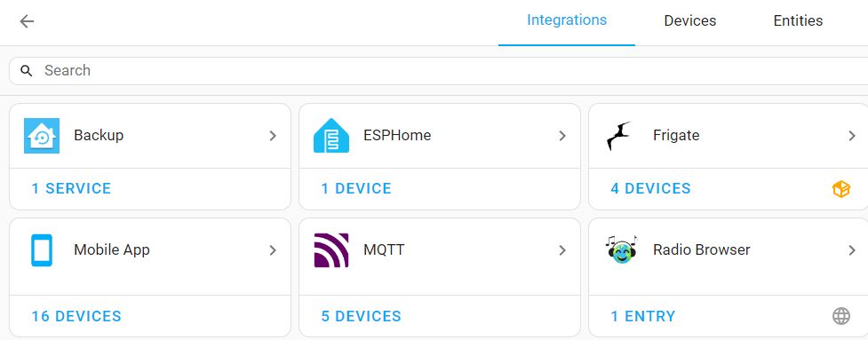Expand the Backup integration chevron

pos(273,136)
